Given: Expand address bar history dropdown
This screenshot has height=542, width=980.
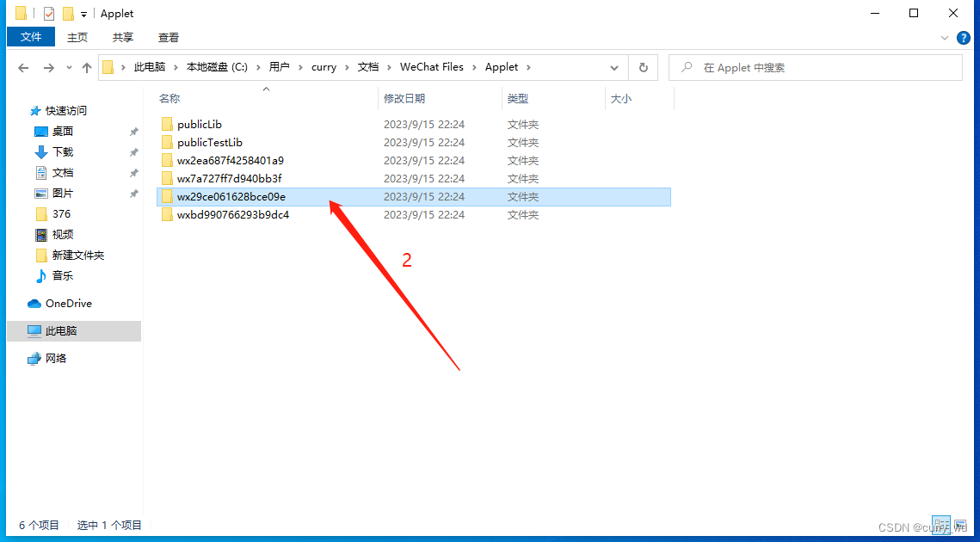Looking at the screenshot, I should point(614,67).
